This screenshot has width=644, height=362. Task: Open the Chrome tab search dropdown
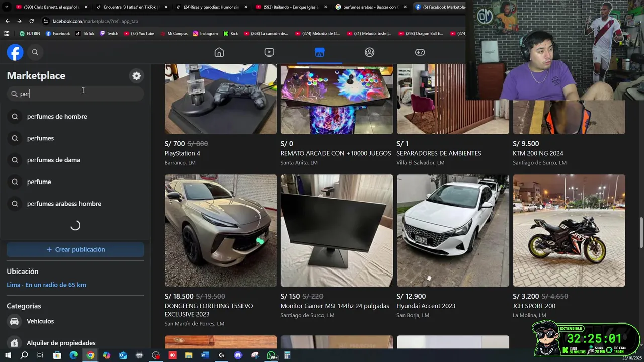[x=7, y=7]
